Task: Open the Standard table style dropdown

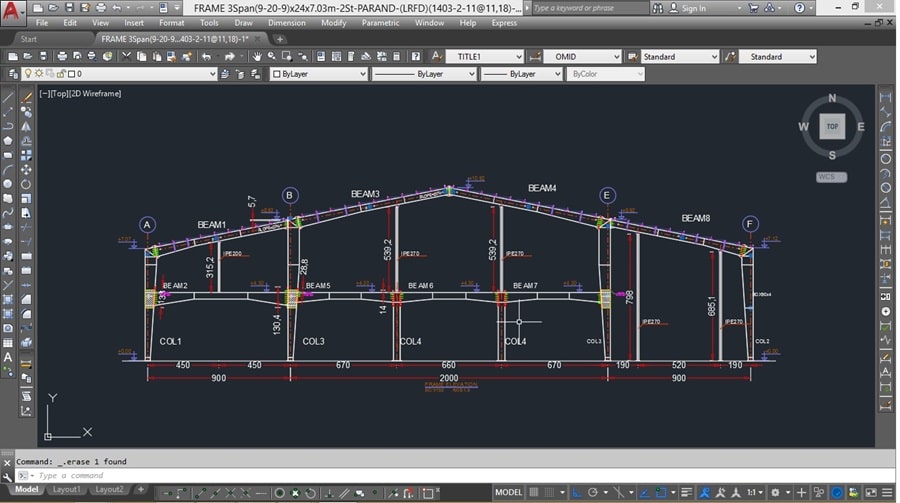Action: [680, 56]
